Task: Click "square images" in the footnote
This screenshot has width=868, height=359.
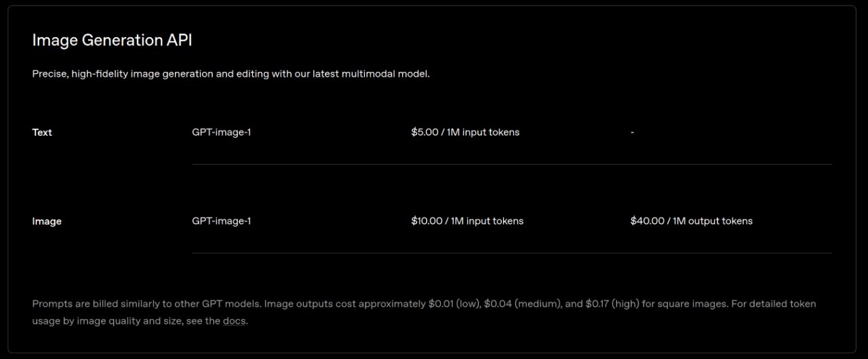Action: [x=693, y=304]
